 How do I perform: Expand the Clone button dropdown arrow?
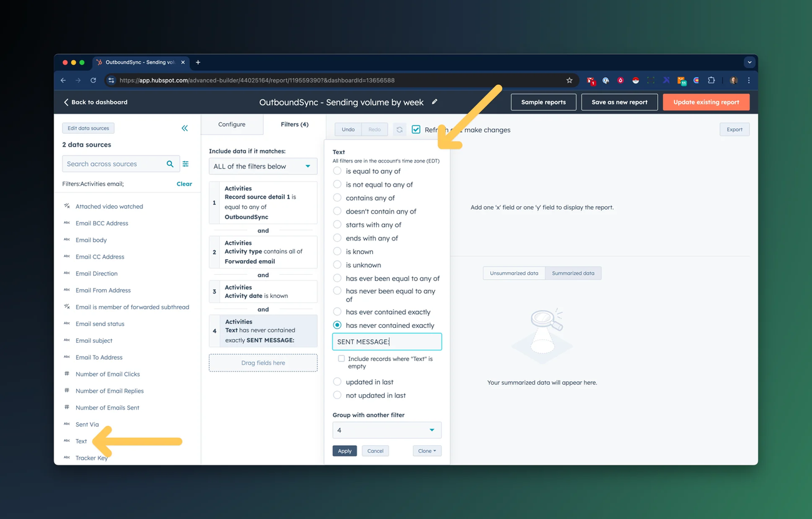pyautogui.click(x=435, y=450)
